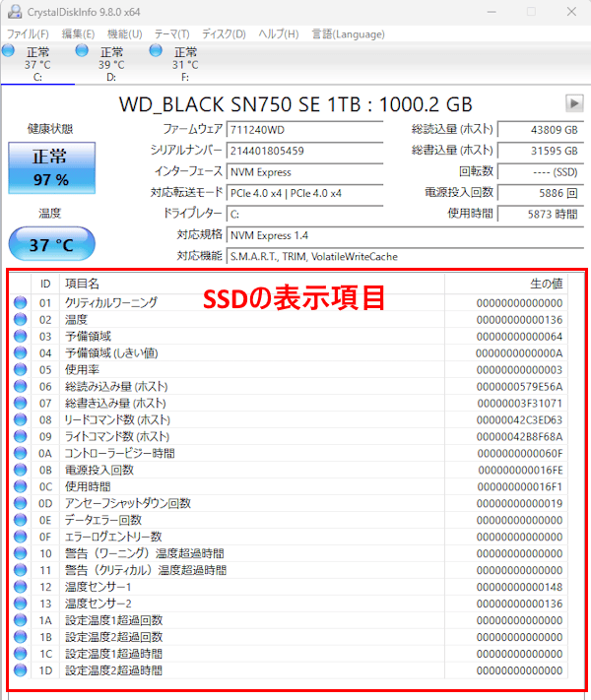591x700 pixels.
Task: Click the transfer mode field PCIe 4.0 x4
Action: coord(304,193)
